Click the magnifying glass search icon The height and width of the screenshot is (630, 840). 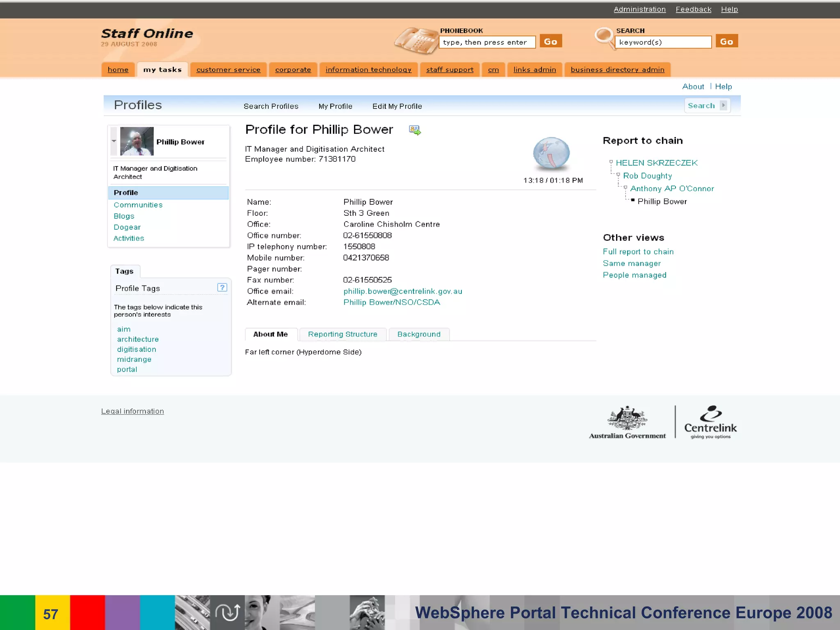[x=605, y=38]
